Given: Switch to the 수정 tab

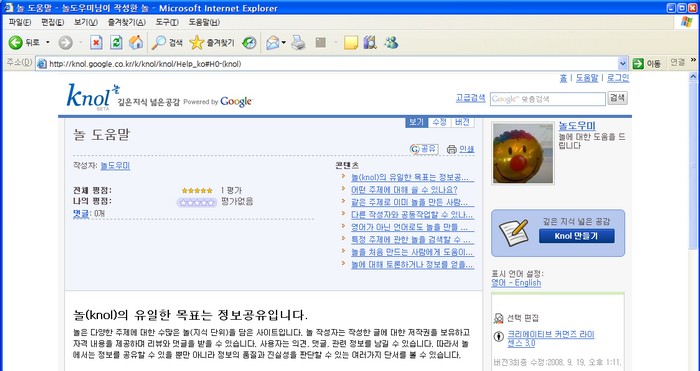Looking at the screenshot, I should 439,122.
